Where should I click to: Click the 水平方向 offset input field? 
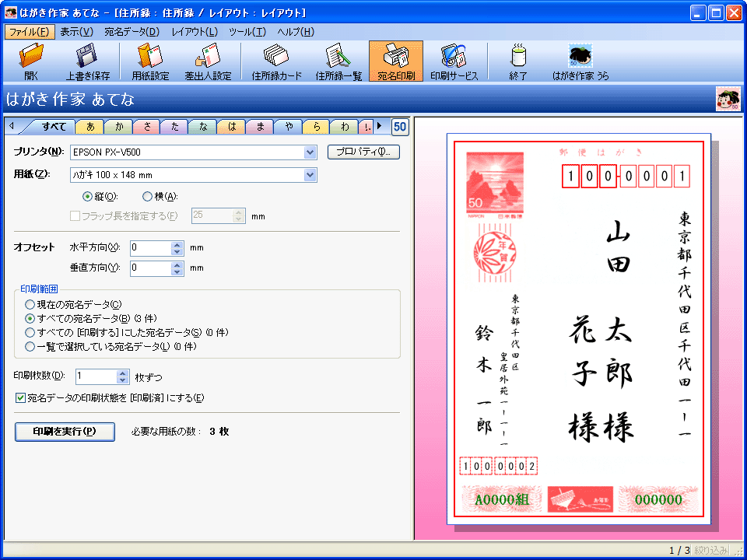150,247
